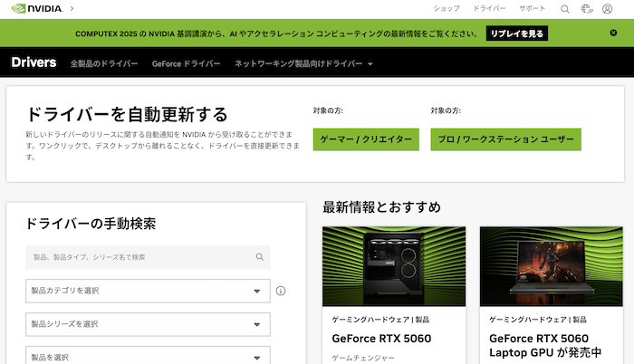Screen dimensions: 634x364
Task: Click the リプレイを見る button
Action: point(517,34)
